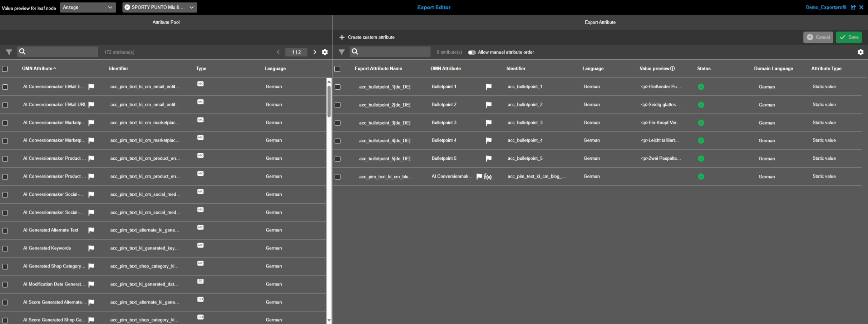868x324 pixels.
Task: Open Export Attribute table settings gear
Action: [x=860, y=52]
